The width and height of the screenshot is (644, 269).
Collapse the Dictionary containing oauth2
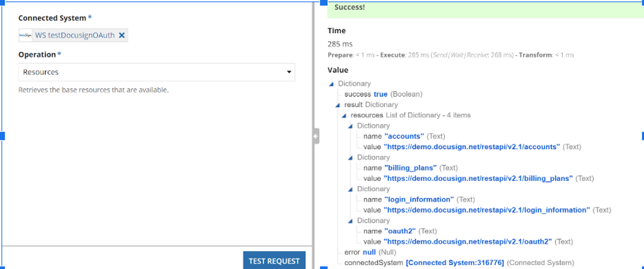[x=351, y=221]
